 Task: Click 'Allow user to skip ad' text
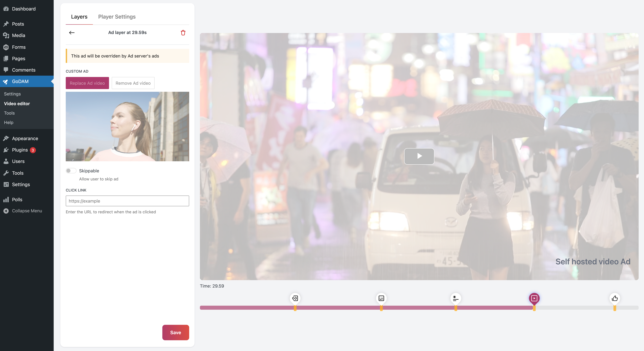(x=99, y=179)
